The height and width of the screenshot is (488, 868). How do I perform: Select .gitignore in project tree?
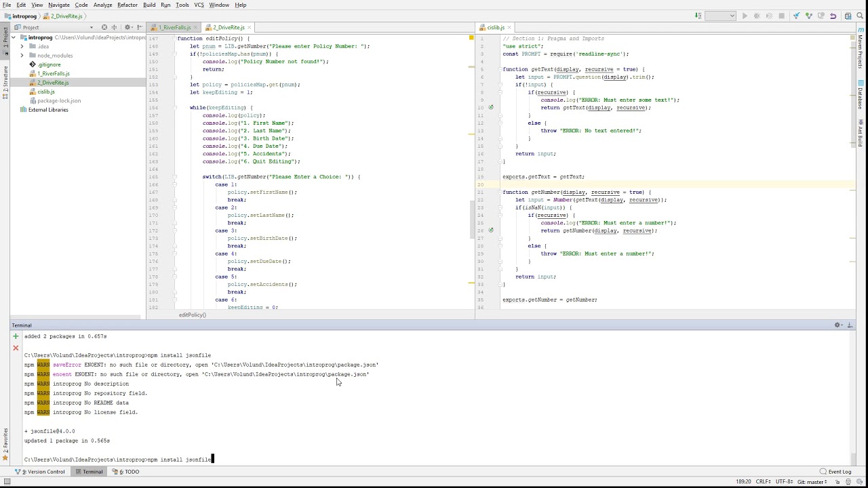49,64
